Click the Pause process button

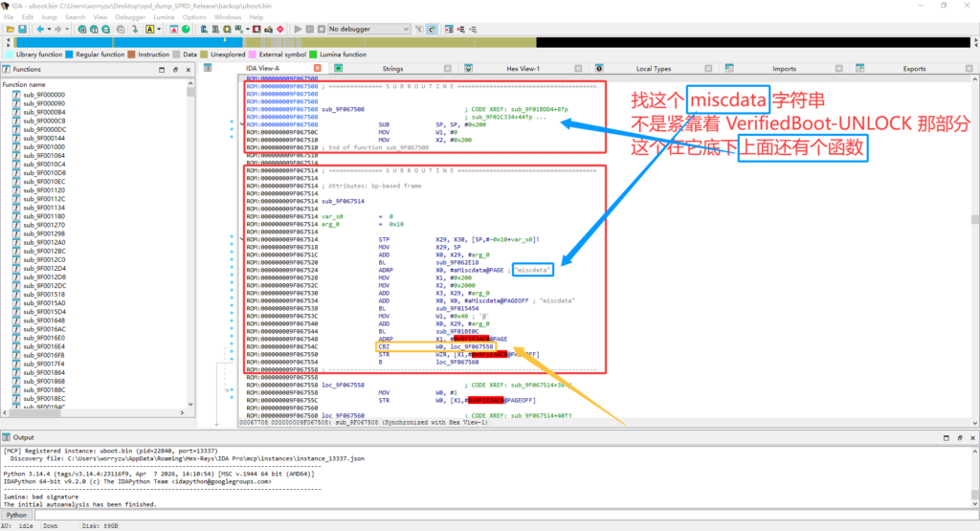(x=310, y=30)
